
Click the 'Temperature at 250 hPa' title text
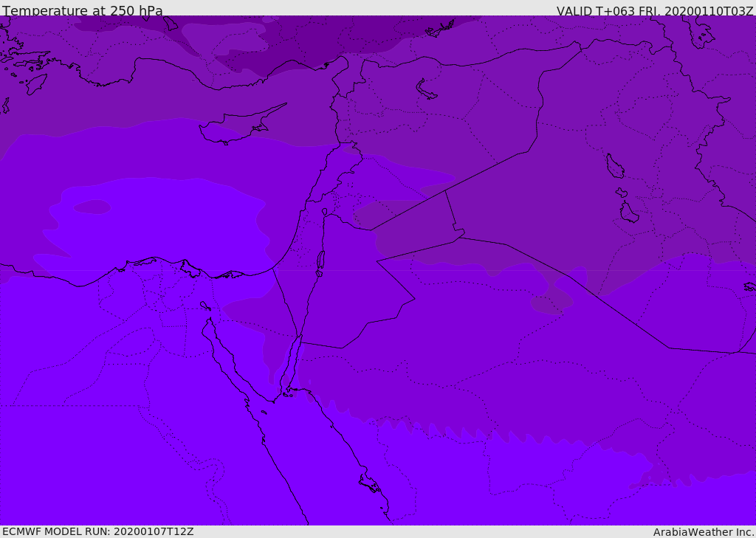coord(83,10)
